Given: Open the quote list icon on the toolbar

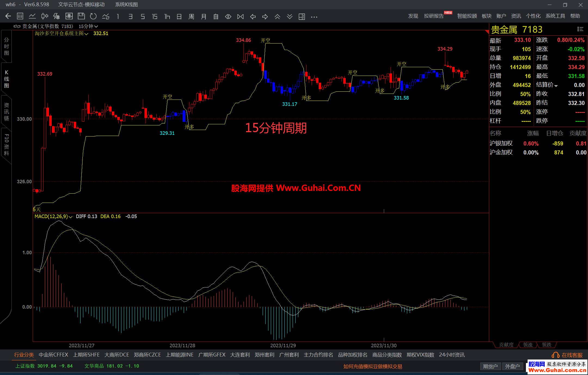Looking at the screenshot, I should coord(20,16).
